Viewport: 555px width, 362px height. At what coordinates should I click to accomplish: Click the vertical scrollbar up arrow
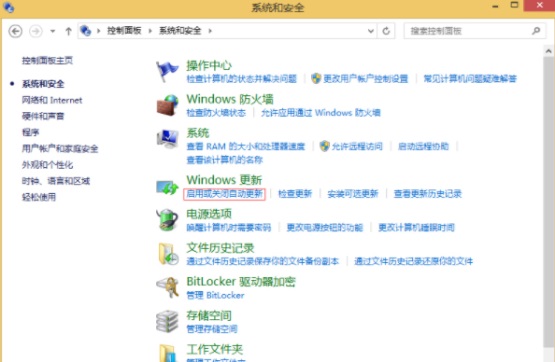coord(548,51)
